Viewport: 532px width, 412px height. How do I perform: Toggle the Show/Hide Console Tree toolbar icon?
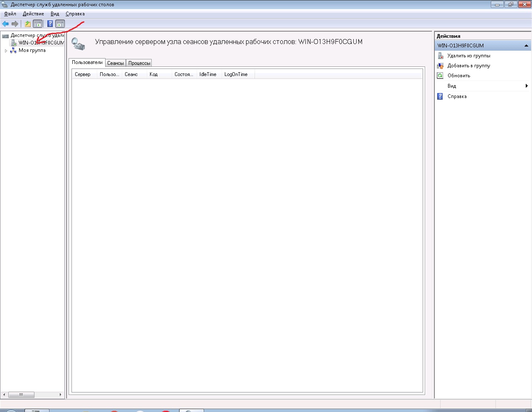point(38,24)
